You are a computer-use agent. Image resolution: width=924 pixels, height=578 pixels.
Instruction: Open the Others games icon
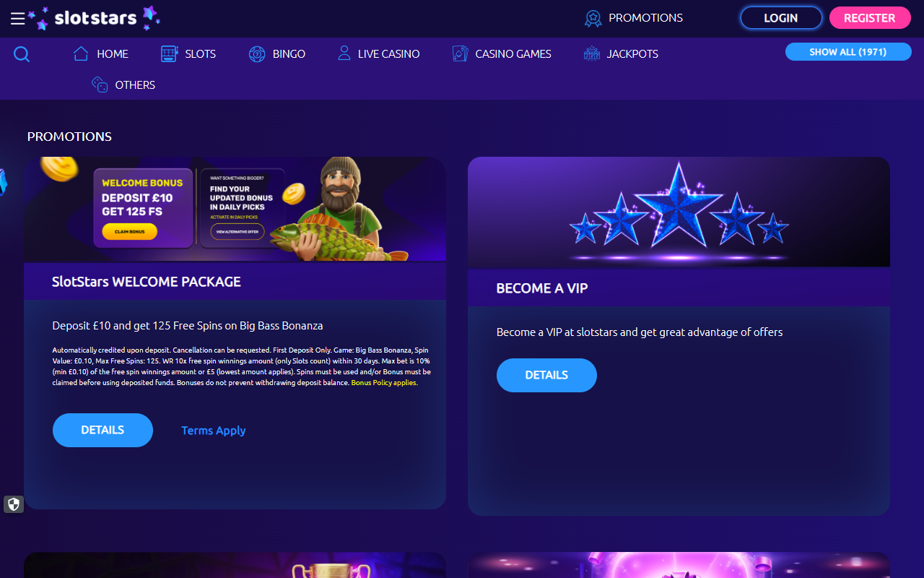(x=99, y=85)
